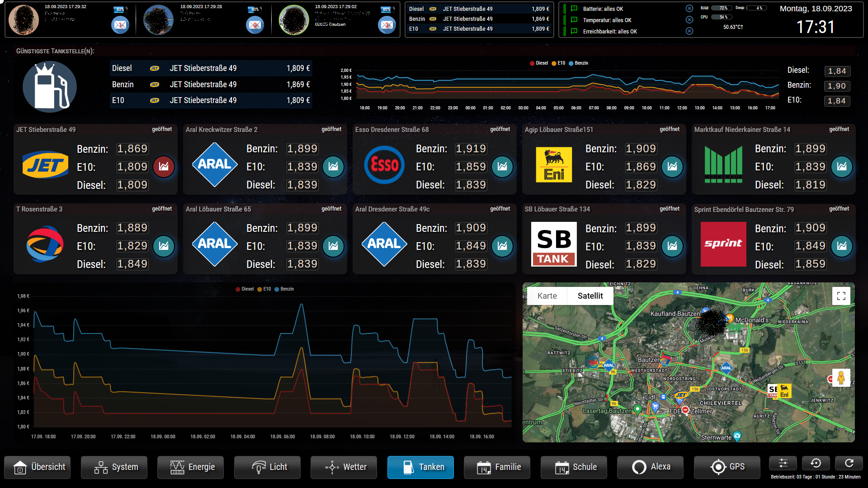The height and width of the screenshot is (488, 868).
Task: Dismiss the 'Temperatur: alles OK' notification
Action: click(689, 20)
